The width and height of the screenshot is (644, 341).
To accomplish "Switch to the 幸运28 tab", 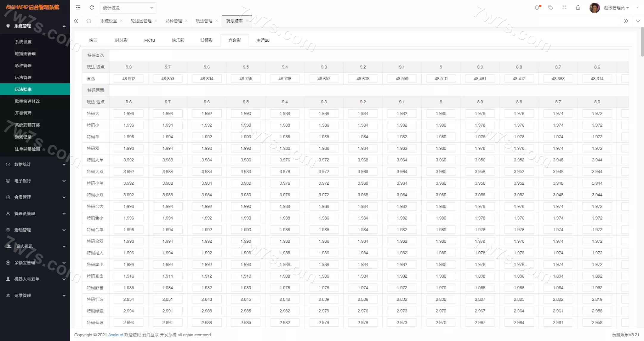I will click(263, 40).
